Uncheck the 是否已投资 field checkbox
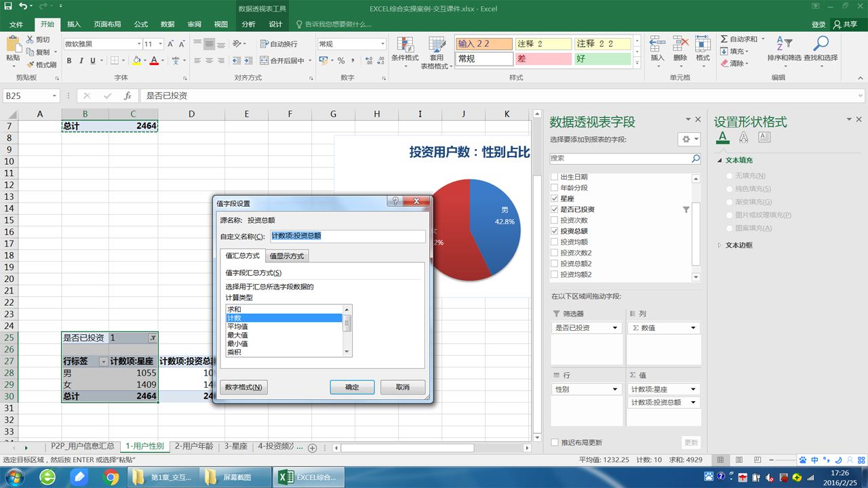The width and height of the screenshot is (868, 488). point(555,209)
